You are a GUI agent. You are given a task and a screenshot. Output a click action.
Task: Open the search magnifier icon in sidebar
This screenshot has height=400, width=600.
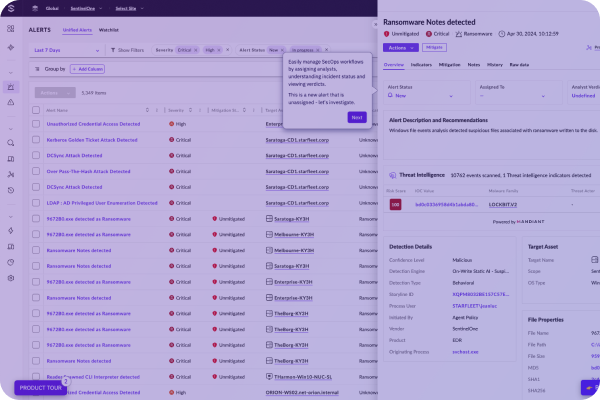[x=11, y=143]
